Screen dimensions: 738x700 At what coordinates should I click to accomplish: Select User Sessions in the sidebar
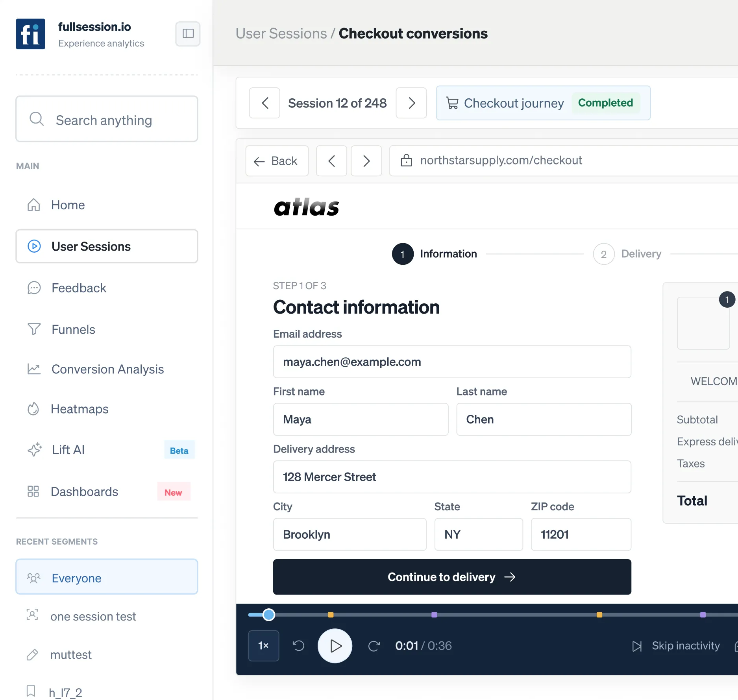tap(107, 246)
